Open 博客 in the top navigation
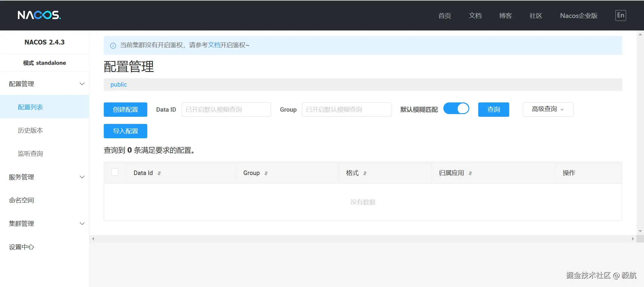This screenshot has width=644, height=287. pyautogui.click(x=506, y=16)
